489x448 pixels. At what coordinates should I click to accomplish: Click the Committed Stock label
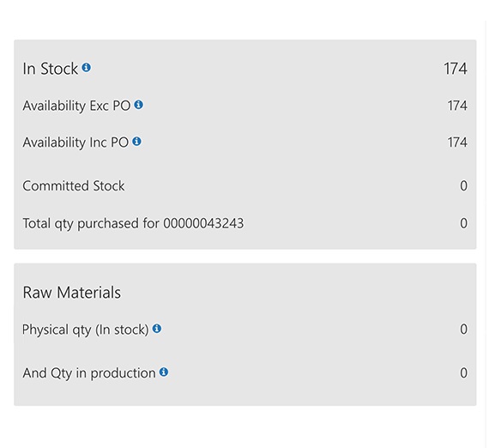pyautogui.click(x=74, y=186)
